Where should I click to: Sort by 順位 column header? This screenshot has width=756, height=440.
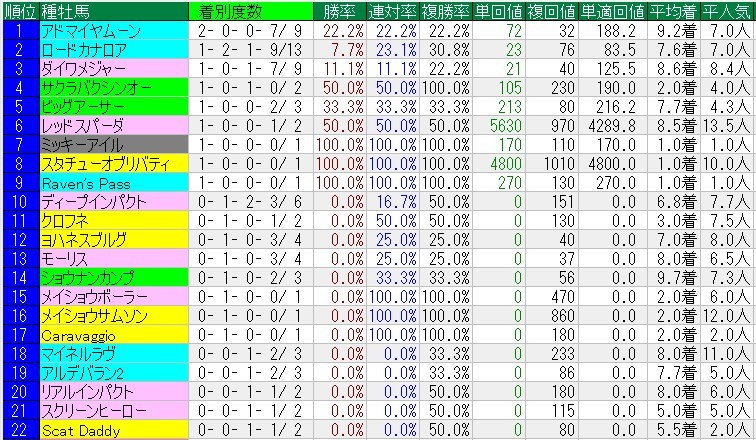pos(20,12)
